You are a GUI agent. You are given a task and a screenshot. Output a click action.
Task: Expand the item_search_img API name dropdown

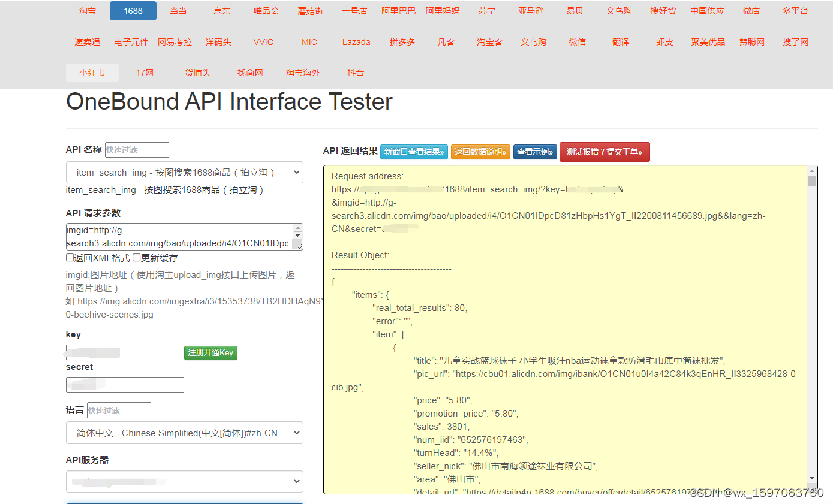[185, 173]
